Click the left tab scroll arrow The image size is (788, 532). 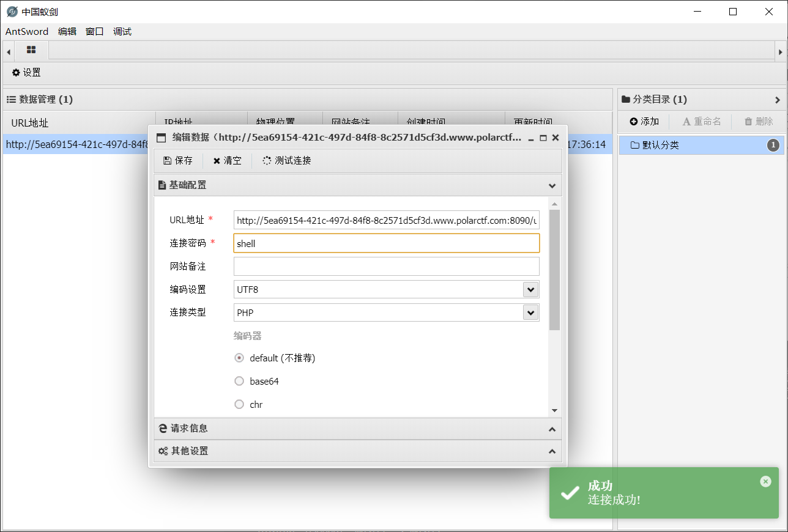point(9,52)
